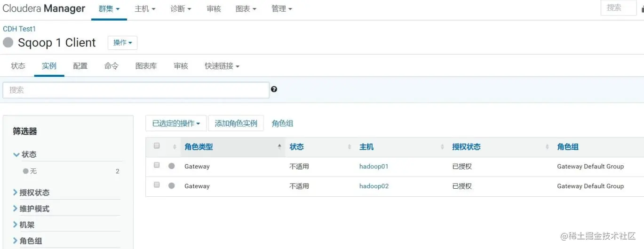Click sort icon next to header checkbox
644x249 pixels.
175,147
